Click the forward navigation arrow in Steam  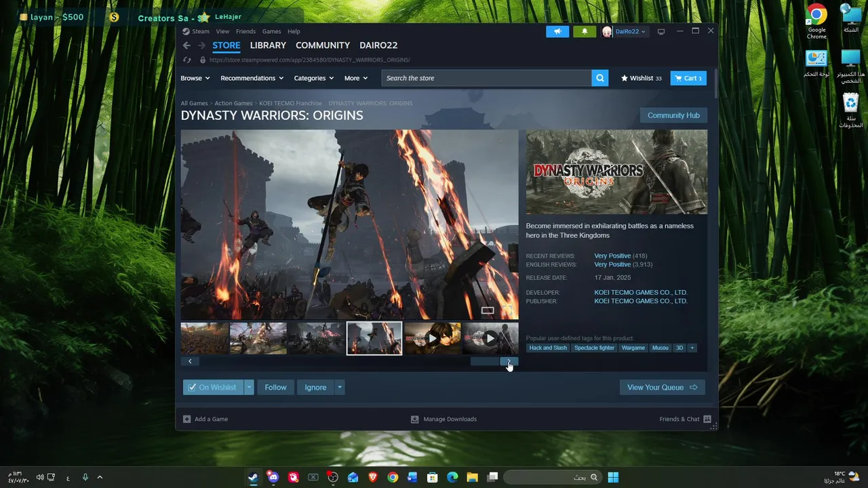tap(201, 45)
